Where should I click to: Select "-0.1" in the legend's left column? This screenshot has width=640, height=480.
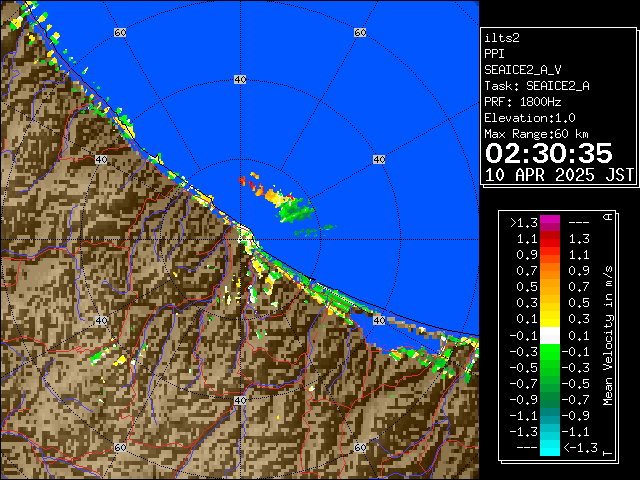(x=524, y=336)
